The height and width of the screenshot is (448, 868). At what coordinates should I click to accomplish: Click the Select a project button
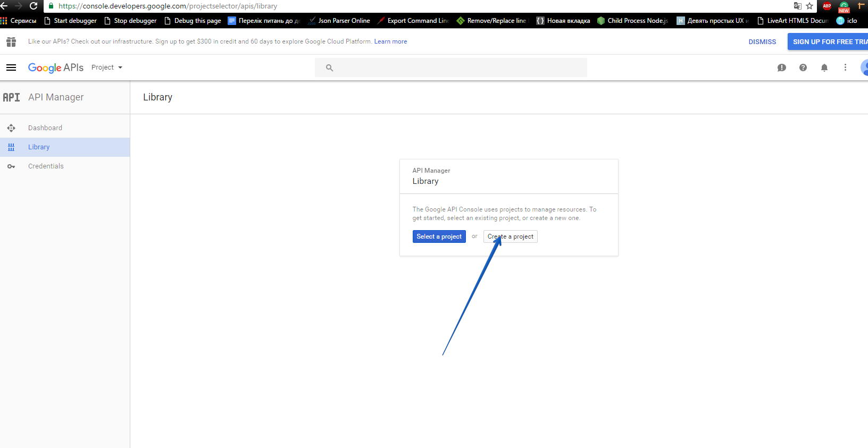click(x=439, y=236)
